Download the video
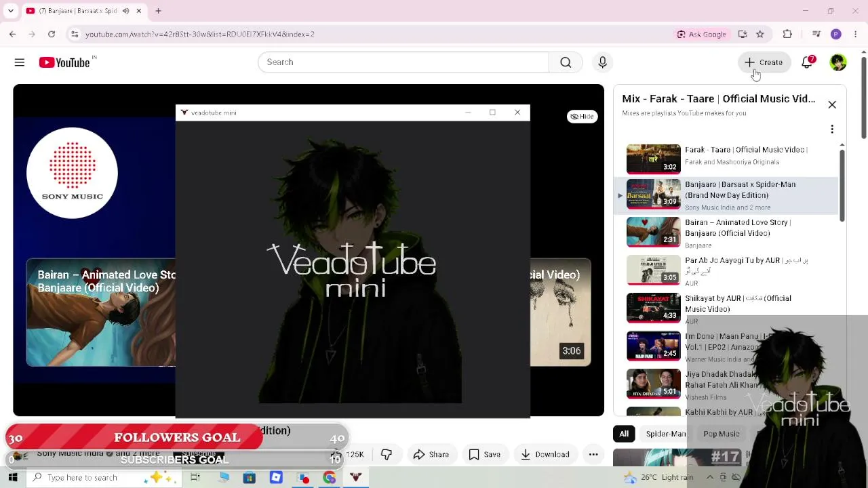 545,454
